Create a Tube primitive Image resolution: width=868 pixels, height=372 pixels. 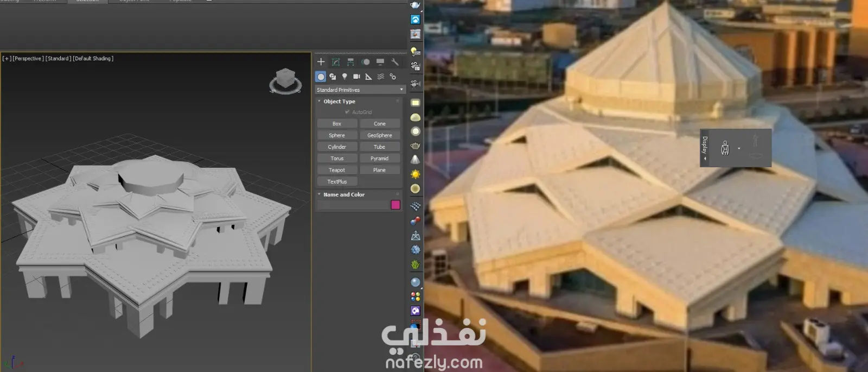[380, 147]
